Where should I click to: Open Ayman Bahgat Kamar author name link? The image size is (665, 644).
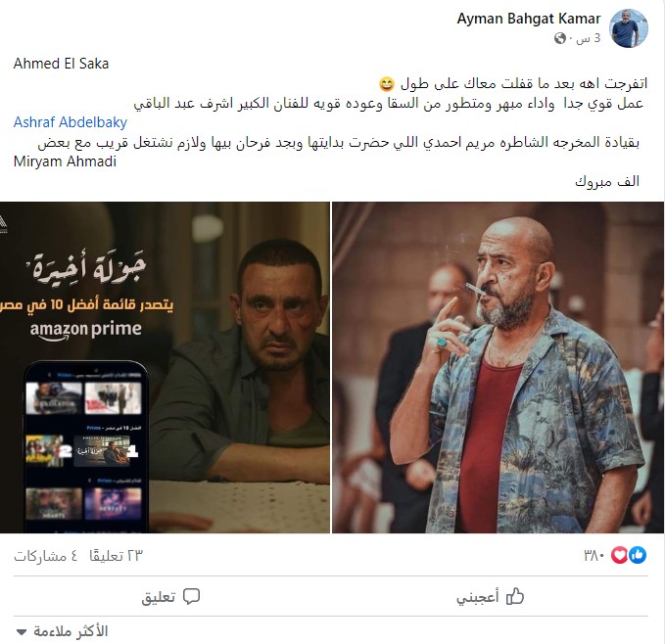pyautogui.click(x=529, y=19)
